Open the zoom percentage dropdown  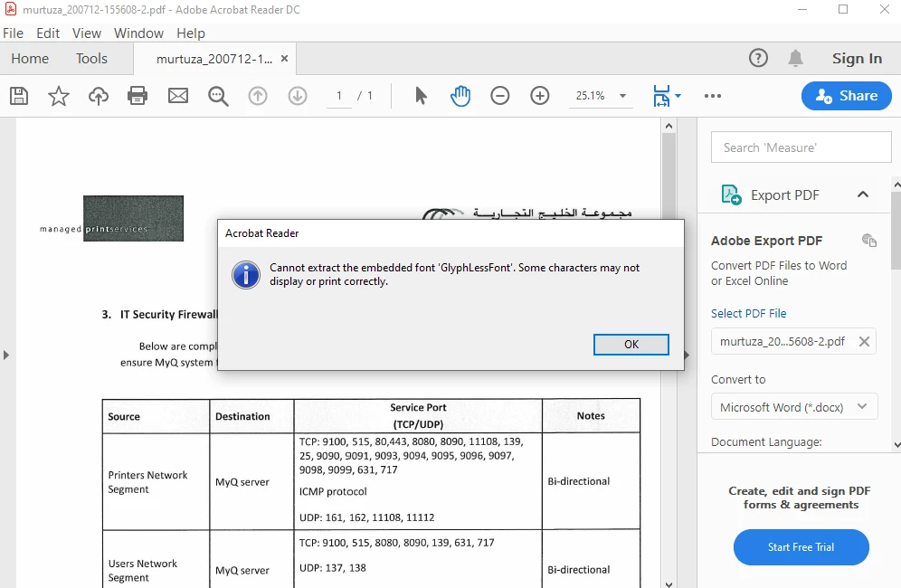click(x=623, y=96)
